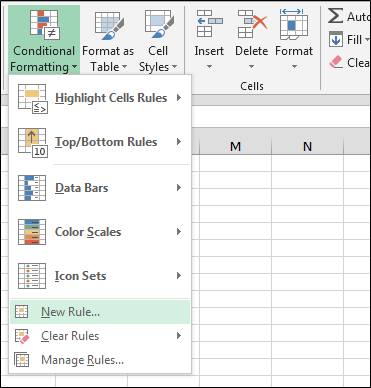
Task: Open the Conditional Formatting dropdown arrow
Action: point(74,67)
